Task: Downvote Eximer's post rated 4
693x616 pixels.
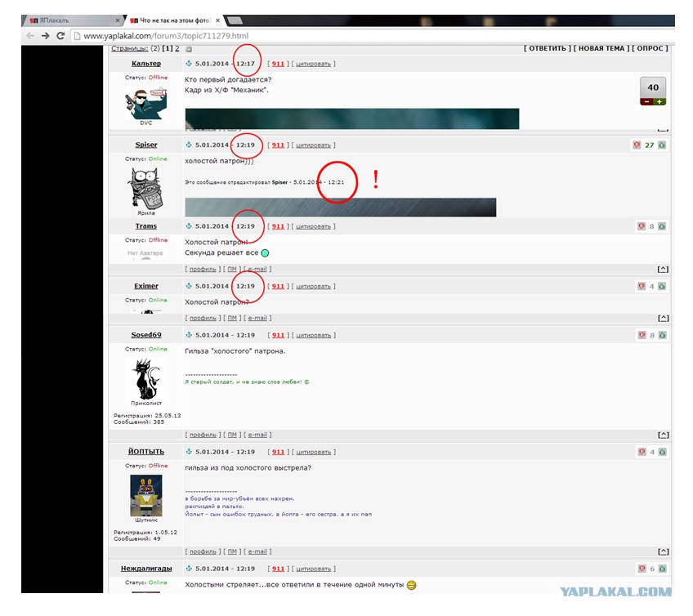Action: pyautogui.click(x=642, y=286)
